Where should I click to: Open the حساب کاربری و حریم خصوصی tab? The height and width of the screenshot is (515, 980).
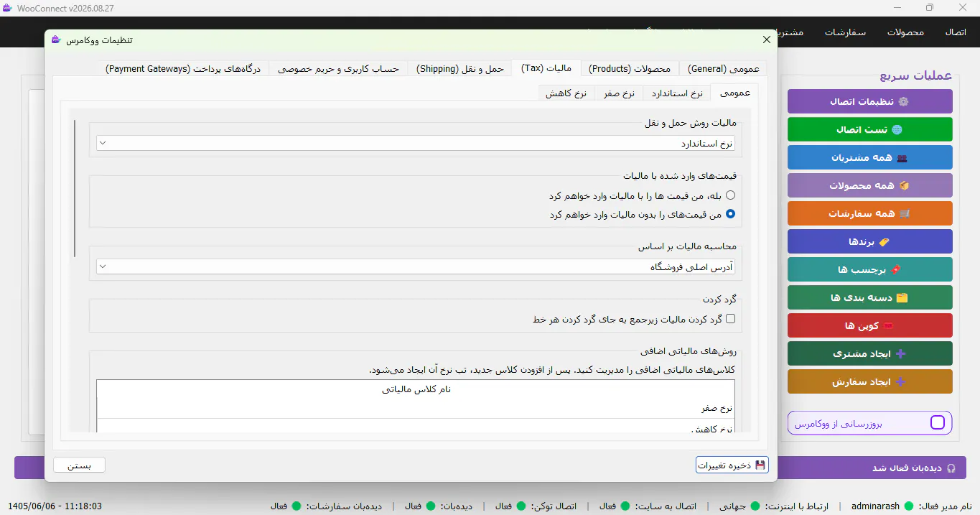click(339, 68)
